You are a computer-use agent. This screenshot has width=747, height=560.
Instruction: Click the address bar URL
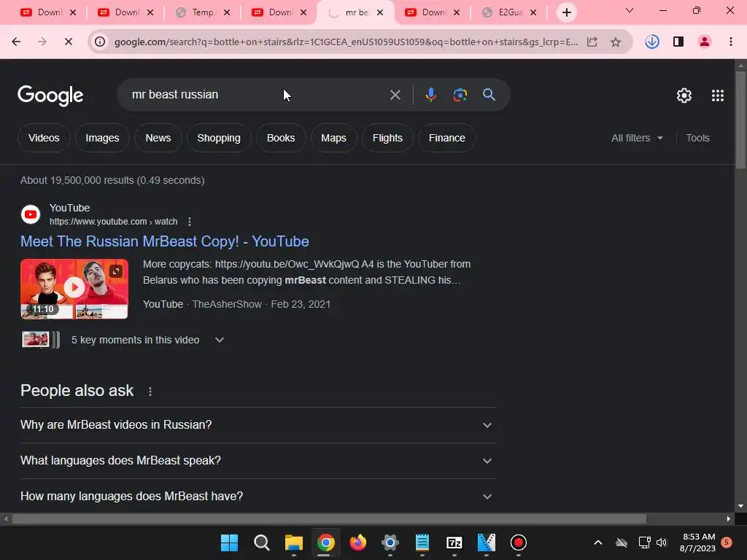(347, 42)
